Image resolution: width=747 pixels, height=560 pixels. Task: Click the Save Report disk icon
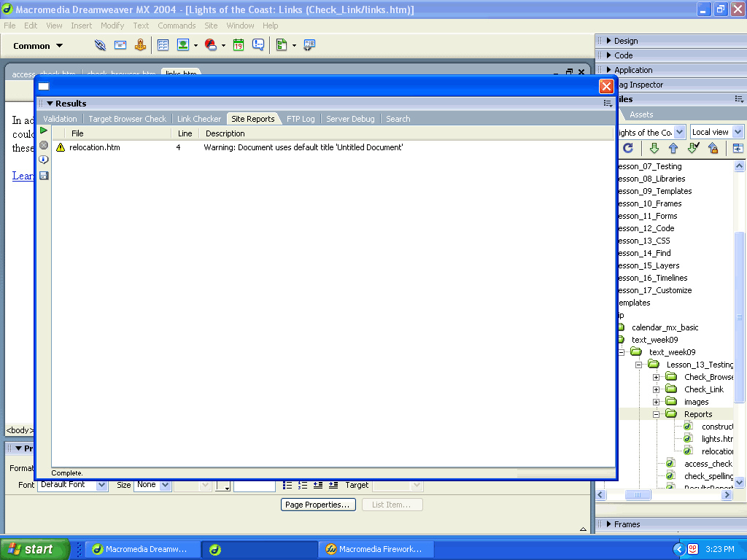[44, 176]
